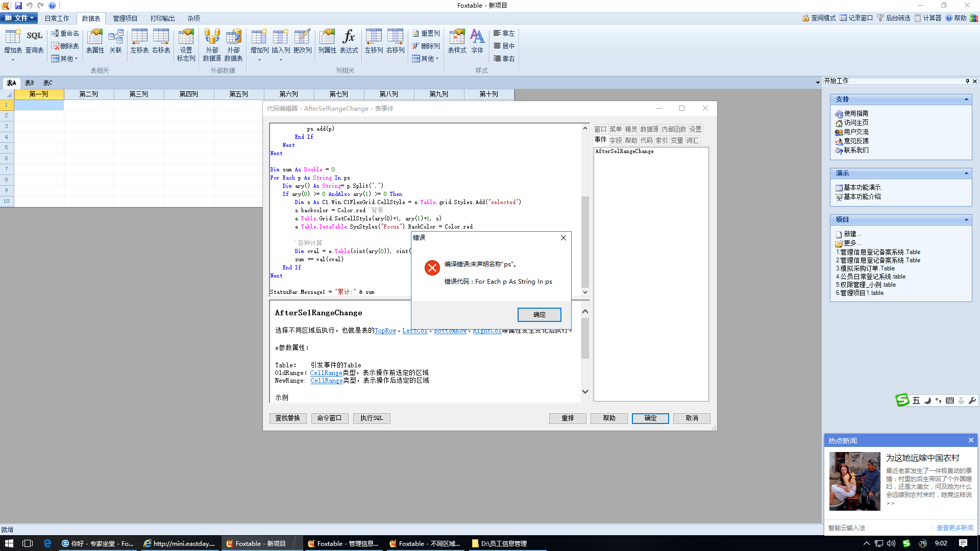Click the 重置列 reset columns item

click(x=426, y=33)
